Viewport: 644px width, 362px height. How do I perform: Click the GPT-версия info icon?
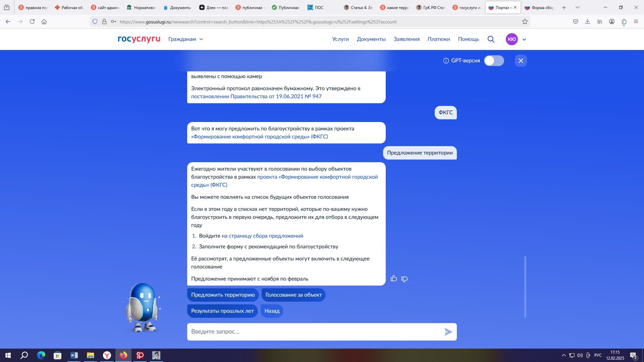pyautogui.click(x=446, y=61)
